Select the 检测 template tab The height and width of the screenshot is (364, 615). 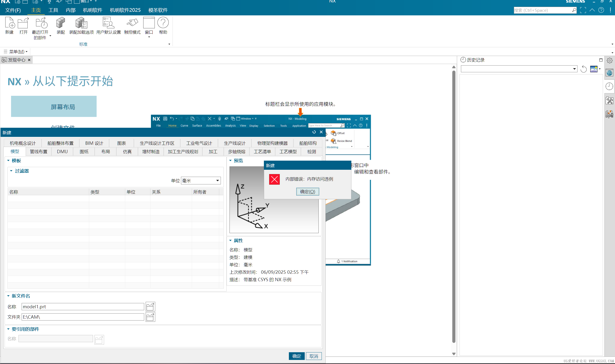[x=311, y=152]
